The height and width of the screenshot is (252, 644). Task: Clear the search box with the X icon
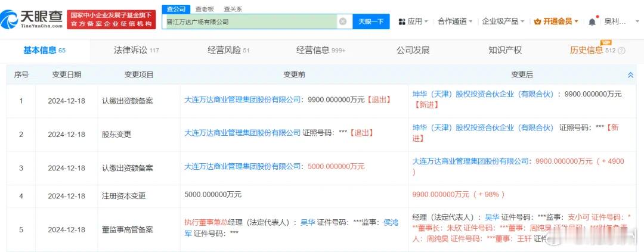click(x=342, y=22)
